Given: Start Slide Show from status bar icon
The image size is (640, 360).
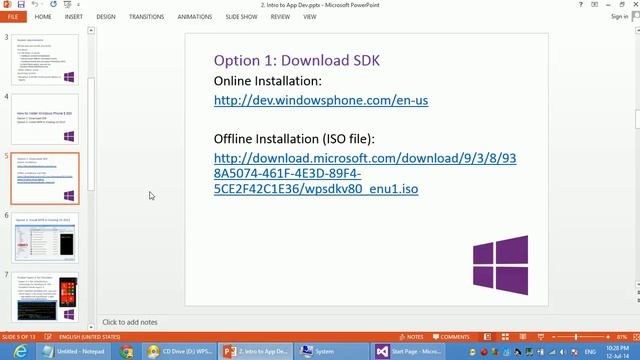Looking at the screenshot, I should pyautogui.click(x=541, y=337).
